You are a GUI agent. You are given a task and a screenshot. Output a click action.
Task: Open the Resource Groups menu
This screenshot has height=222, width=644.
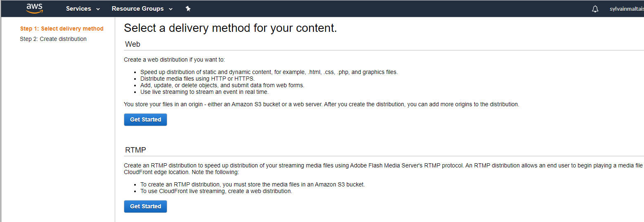coord(137,9)
